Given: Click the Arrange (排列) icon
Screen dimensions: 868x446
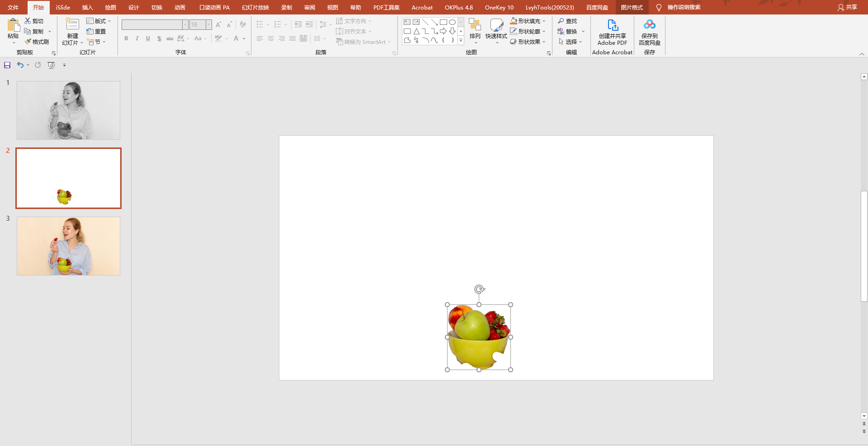Looking at the screenshot, I should pyautogui.click(x=475, y=24).
